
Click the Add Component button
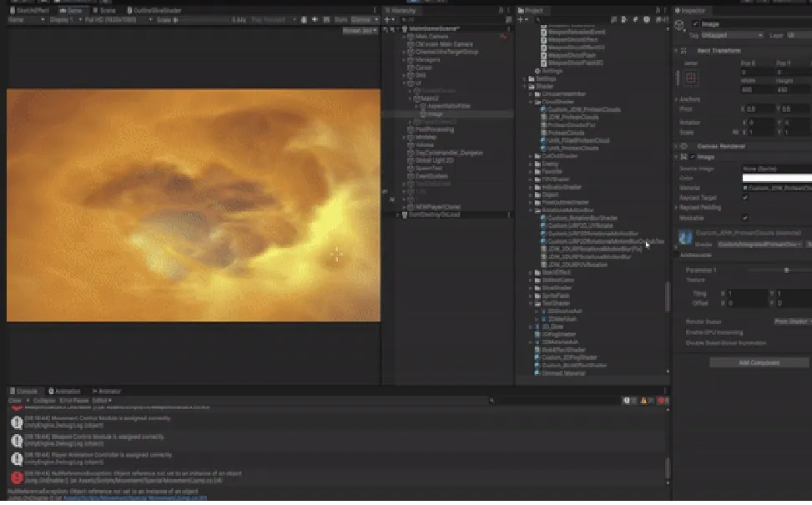coord(759,362)
